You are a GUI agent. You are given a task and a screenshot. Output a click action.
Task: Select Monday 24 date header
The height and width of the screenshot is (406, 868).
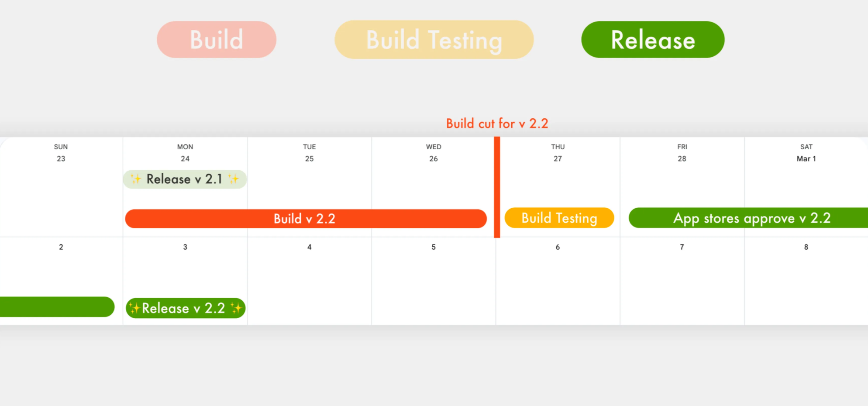pyautogui.click(x=185, y=153)
